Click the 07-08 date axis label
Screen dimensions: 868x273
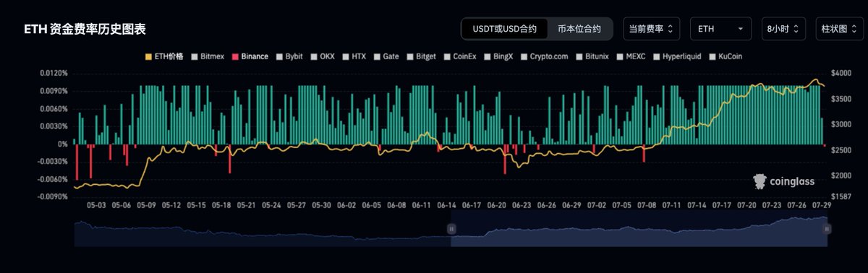pos(646,206)
